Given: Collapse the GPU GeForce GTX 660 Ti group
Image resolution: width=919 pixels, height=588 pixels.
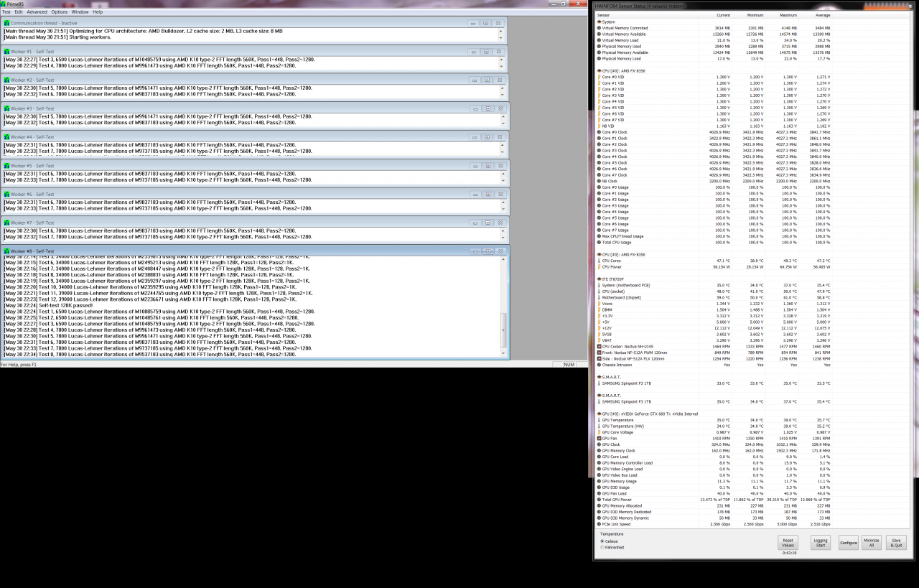Looking at the screenshot, I should (x=599, y=414).
